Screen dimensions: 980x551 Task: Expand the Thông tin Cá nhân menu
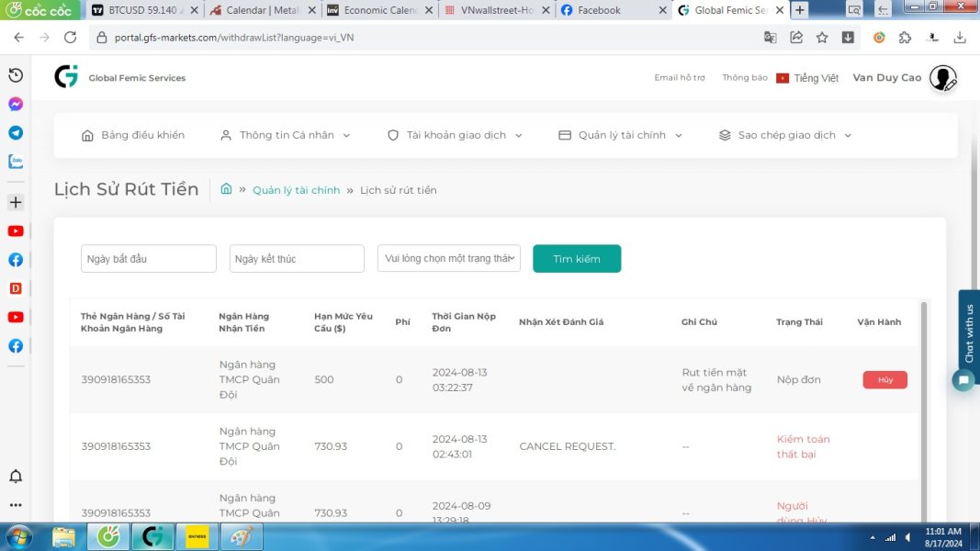click(x=285, y=135)
